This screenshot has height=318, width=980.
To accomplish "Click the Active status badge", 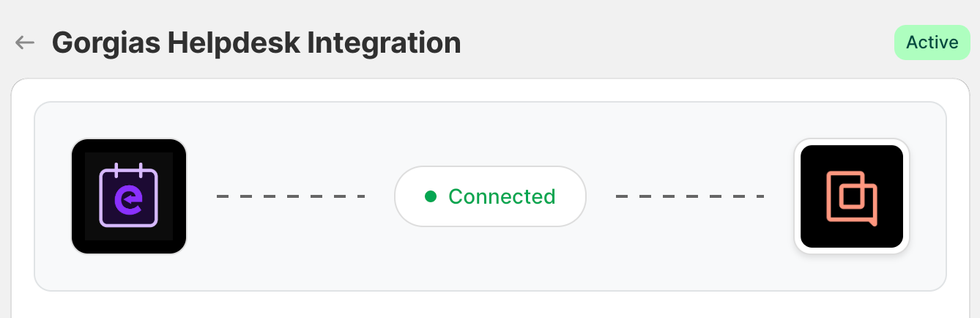I will (x=932, y=42).
